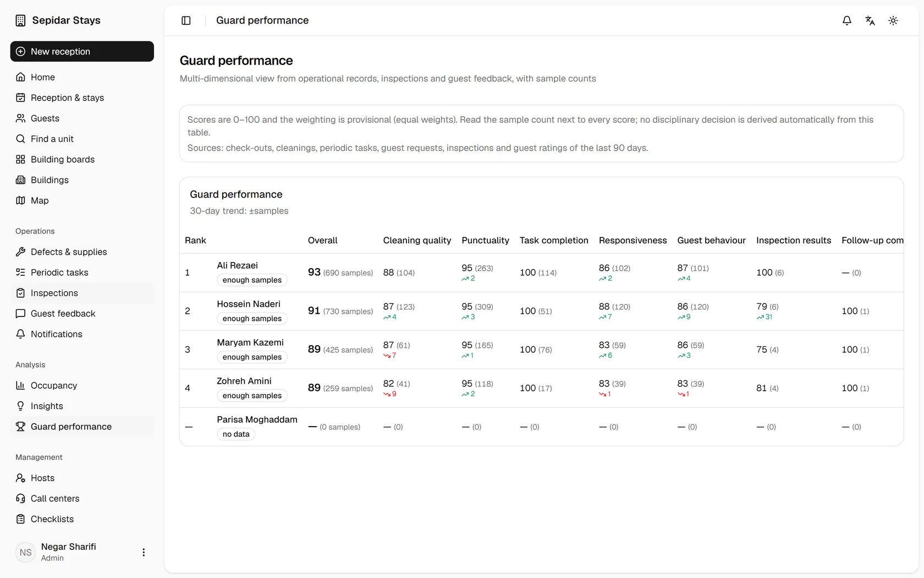Viewport: 924px width, 578px height.
Task: Click the Guard performance trophy icon
Action: click(20, 427)
